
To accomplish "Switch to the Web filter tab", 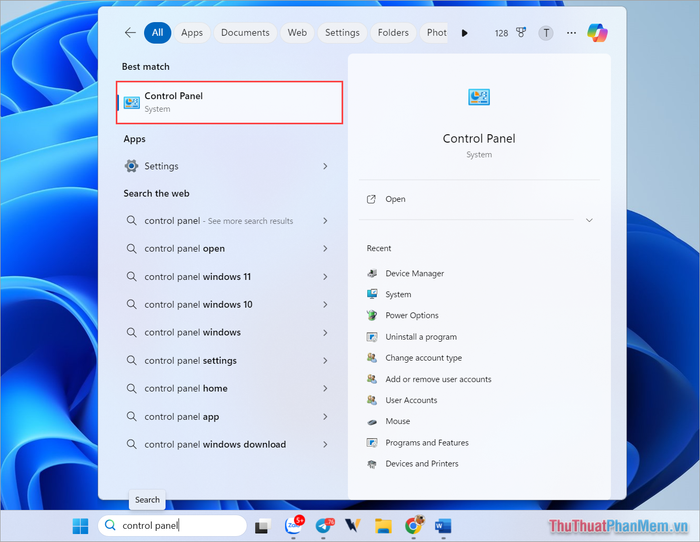I will point(297,33).
